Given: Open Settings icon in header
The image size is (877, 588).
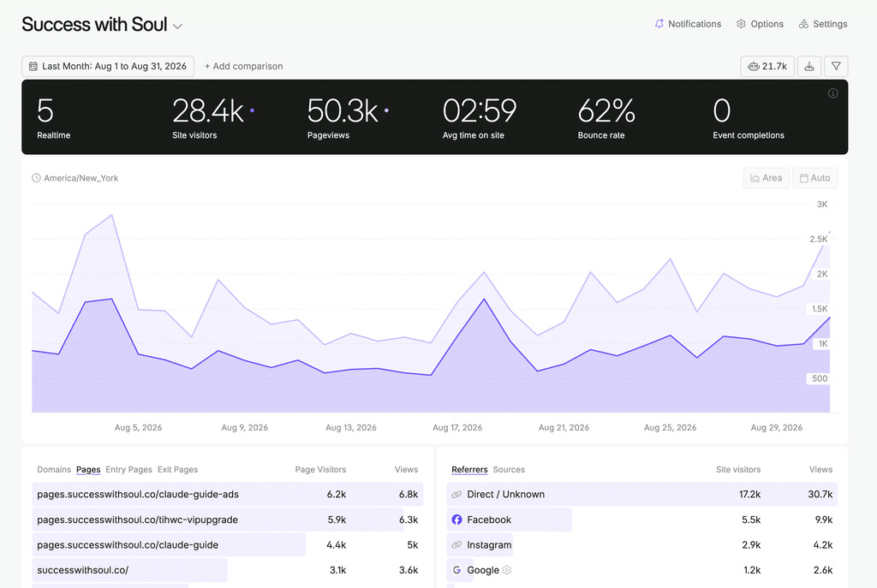Looking at the screenshot, I should point(803,24).
